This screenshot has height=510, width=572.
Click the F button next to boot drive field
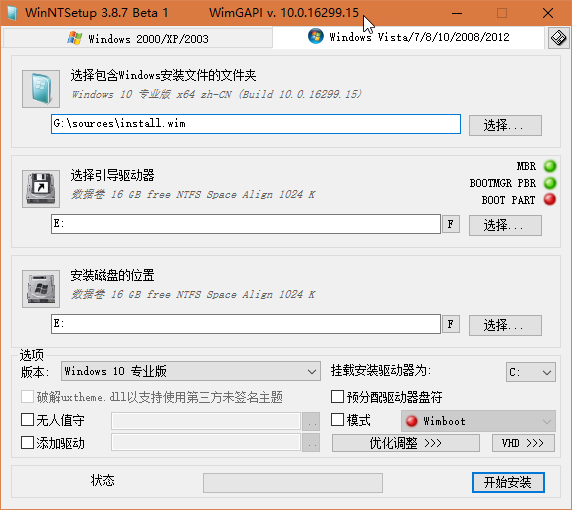click(451, 224)
